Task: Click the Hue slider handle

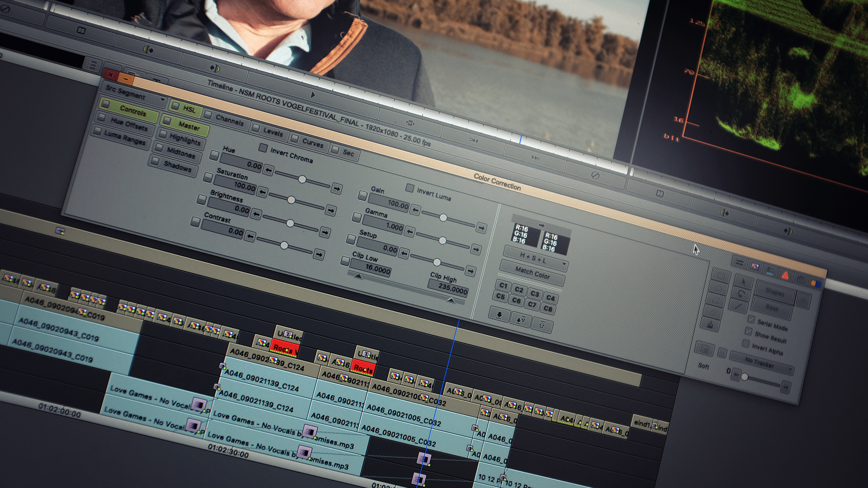Action: [302, 179]
